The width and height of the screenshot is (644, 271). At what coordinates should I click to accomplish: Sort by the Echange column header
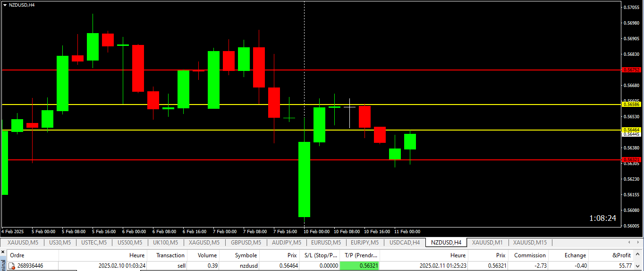(569, 255)
